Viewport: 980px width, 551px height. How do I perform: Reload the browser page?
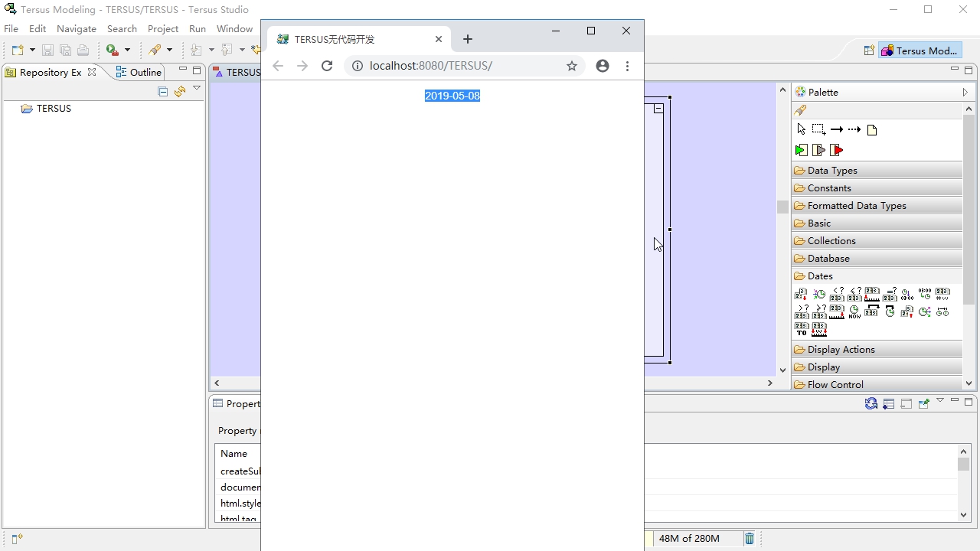click(x=327, y=66)
